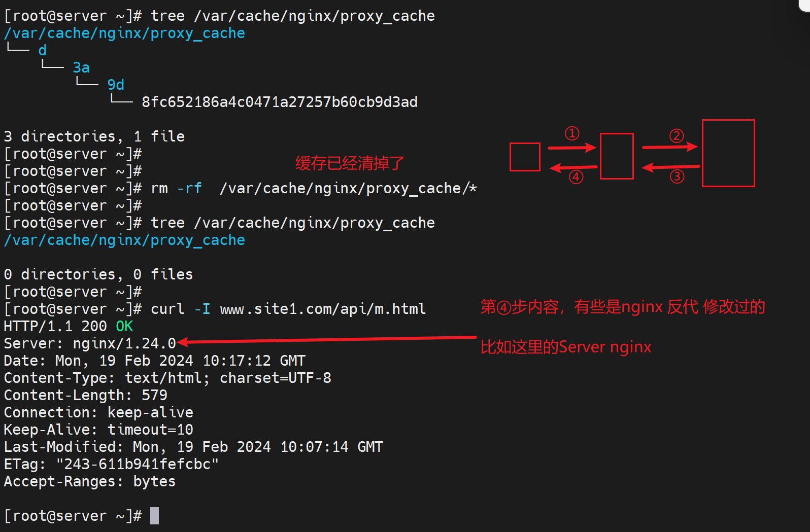810x532 pixels.
Task: Click the www.site1.com/api/m.html URL
Action: pos(323,309)
